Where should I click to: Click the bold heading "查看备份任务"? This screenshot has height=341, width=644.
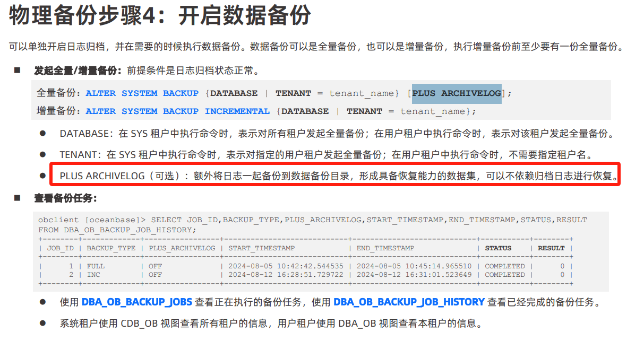coord(65,199)
